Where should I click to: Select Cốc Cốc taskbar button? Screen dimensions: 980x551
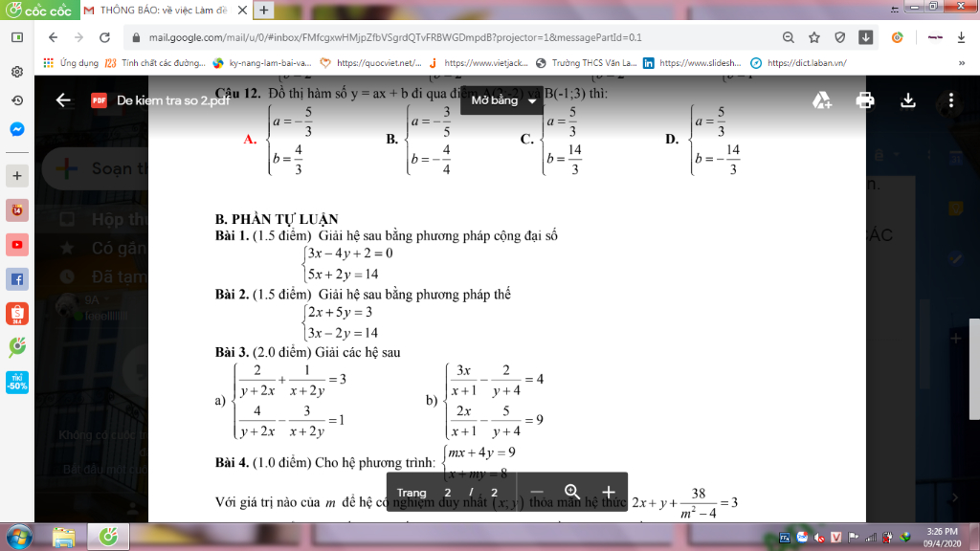pyautogui.click(x=108, y=538)
